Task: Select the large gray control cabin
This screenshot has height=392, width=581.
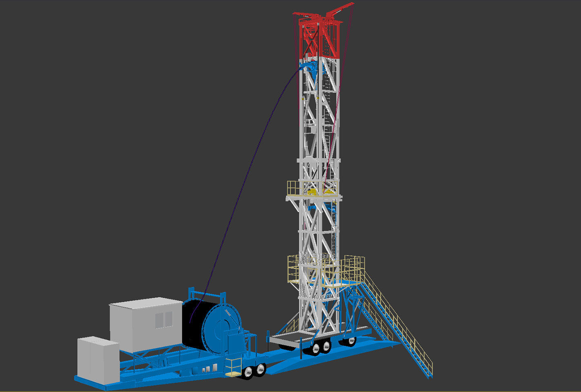Action: point(146,324)
